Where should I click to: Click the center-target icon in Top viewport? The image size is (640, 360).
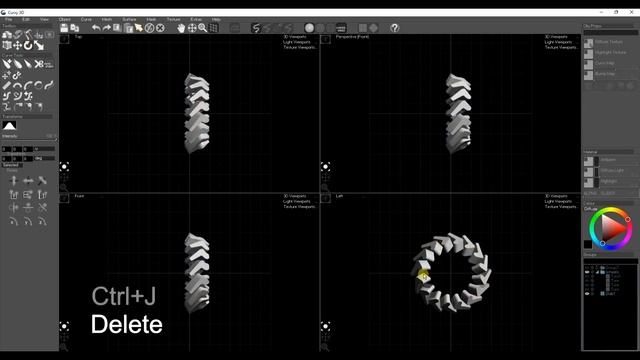64,167
